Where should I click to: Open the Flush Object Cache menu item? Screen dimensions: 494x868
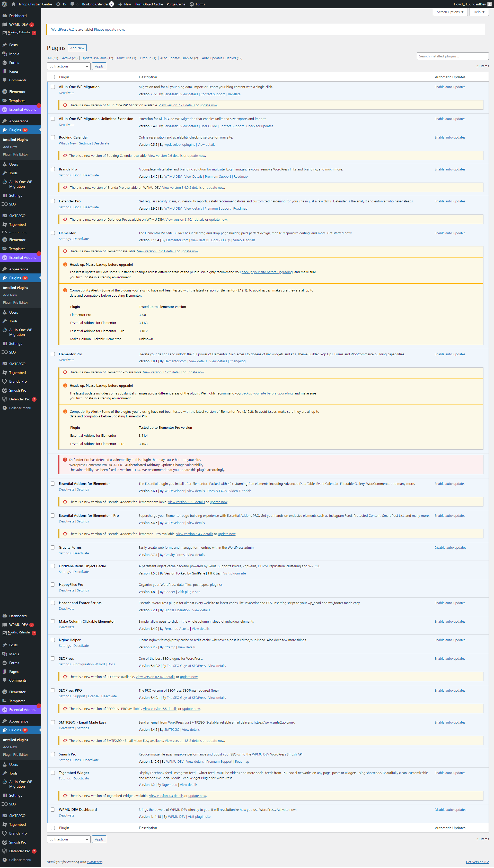(x=149, y=4)
